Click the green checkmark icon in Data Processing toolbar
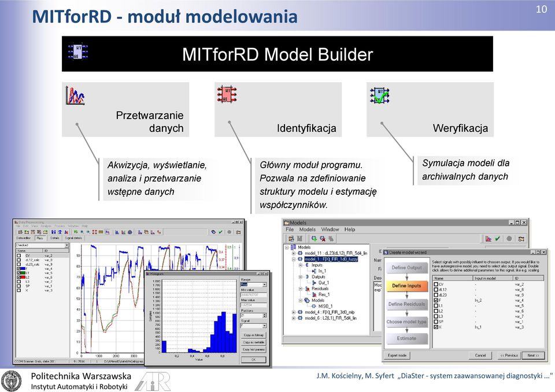This screenshot has width=555, height=392. coord(220,232)
